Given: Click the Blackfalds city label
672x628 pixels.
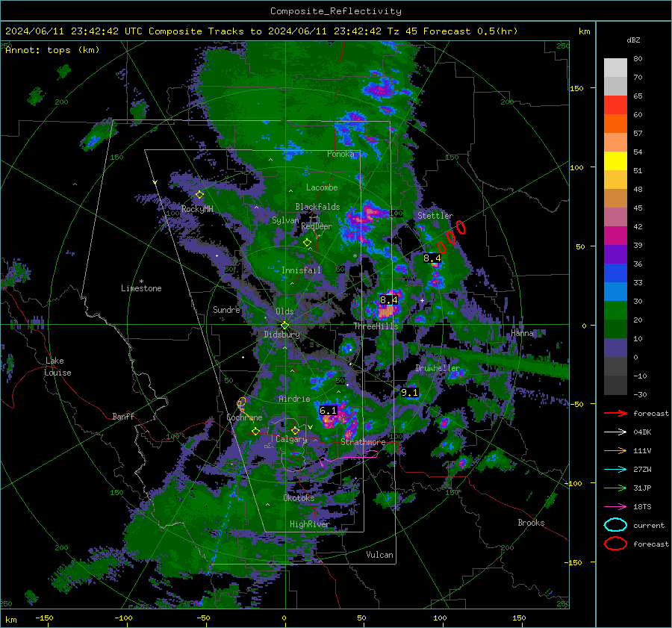Looking at the screenshot, I should click(317, 207).
